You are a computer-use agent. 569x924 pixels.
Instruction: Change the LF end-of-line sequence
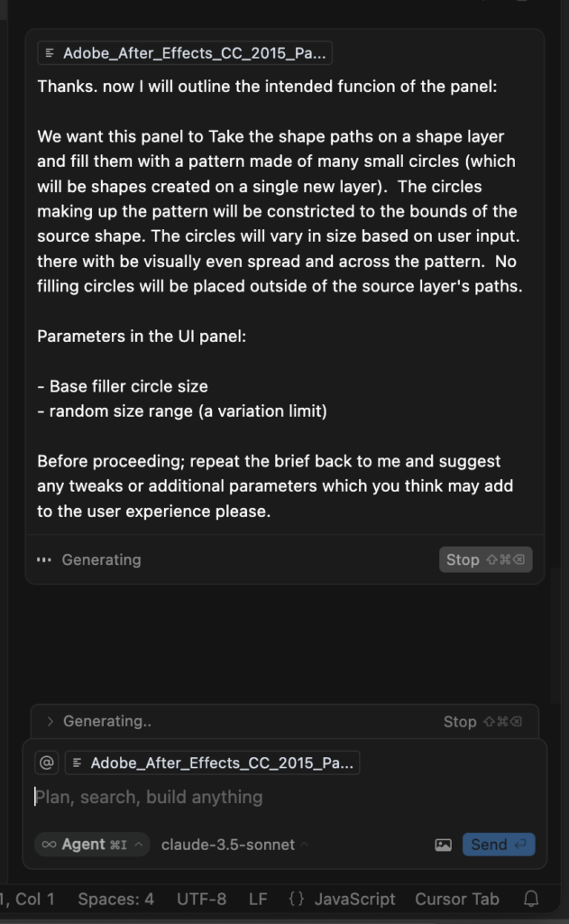(257, 899)
